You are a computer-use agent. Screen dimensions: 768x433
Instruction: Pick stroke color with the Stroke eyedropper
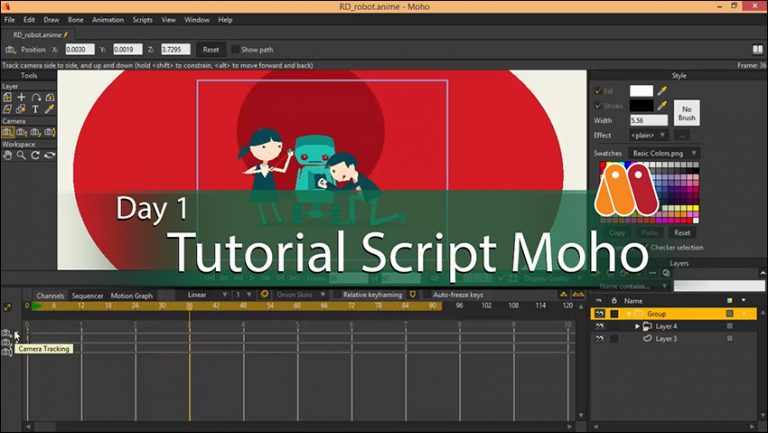coord(662,105)
